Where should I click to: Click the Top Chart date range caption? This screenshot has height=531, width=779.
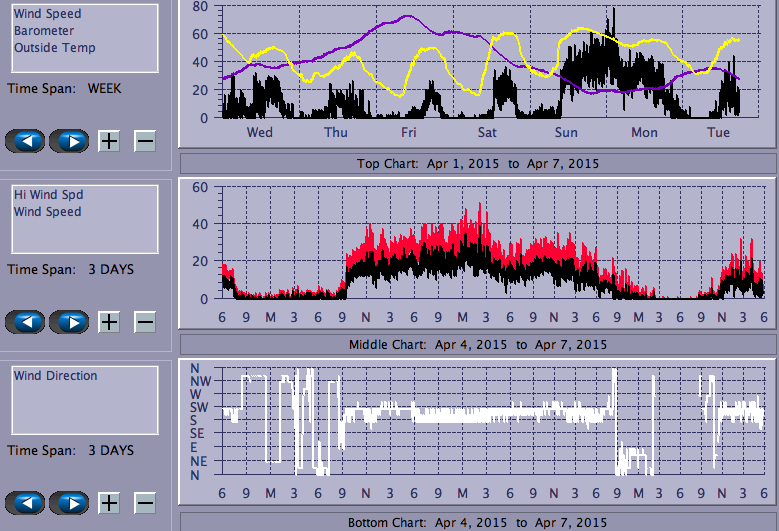478,163
